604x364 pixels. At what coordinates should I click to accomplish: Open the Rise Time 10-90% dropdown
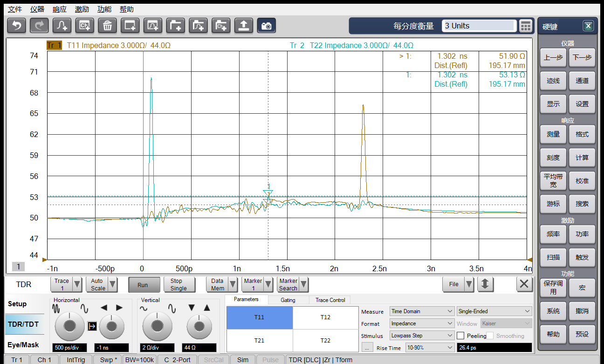click(x=430, y=348)
